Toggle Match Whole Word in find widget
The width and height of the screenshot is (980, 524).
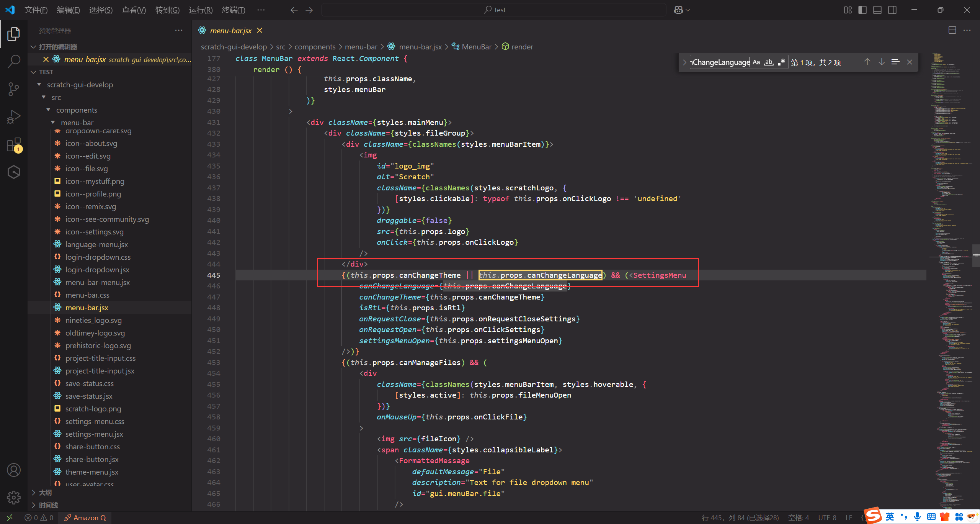(x=769, y=62)
